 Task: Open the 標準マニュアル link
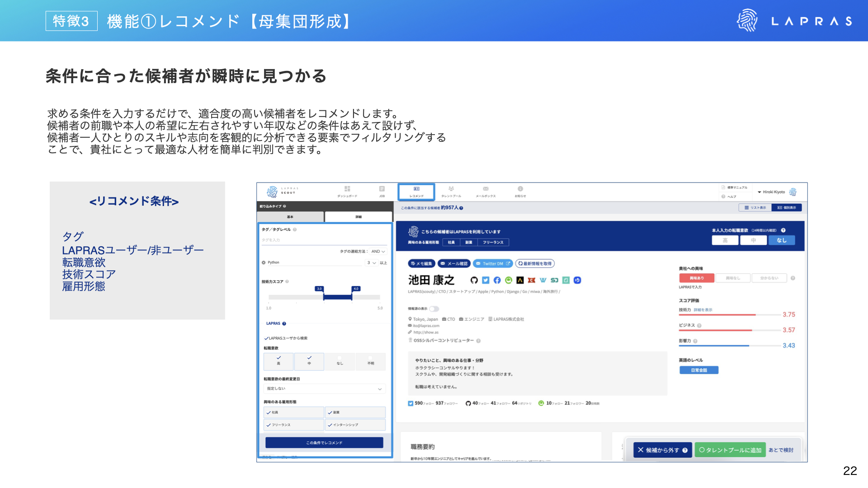click(x=735, y=188)
